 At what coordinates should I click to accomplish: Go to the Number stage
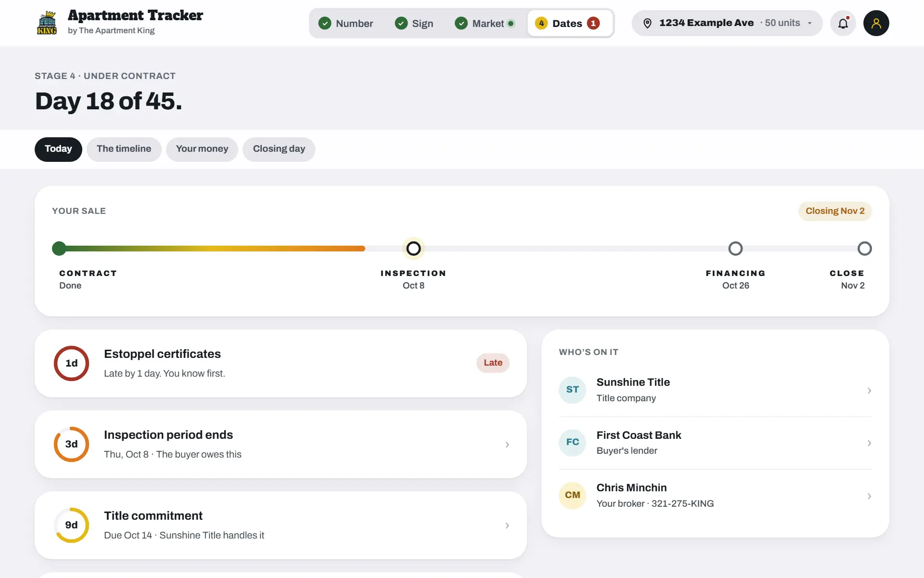click(x=346, y=23)
